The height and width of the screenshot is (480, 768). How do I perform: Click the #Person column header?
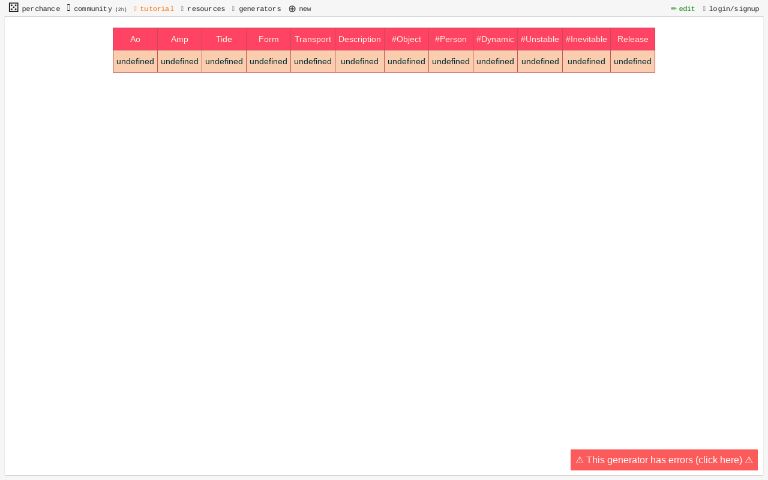[450, 39]
